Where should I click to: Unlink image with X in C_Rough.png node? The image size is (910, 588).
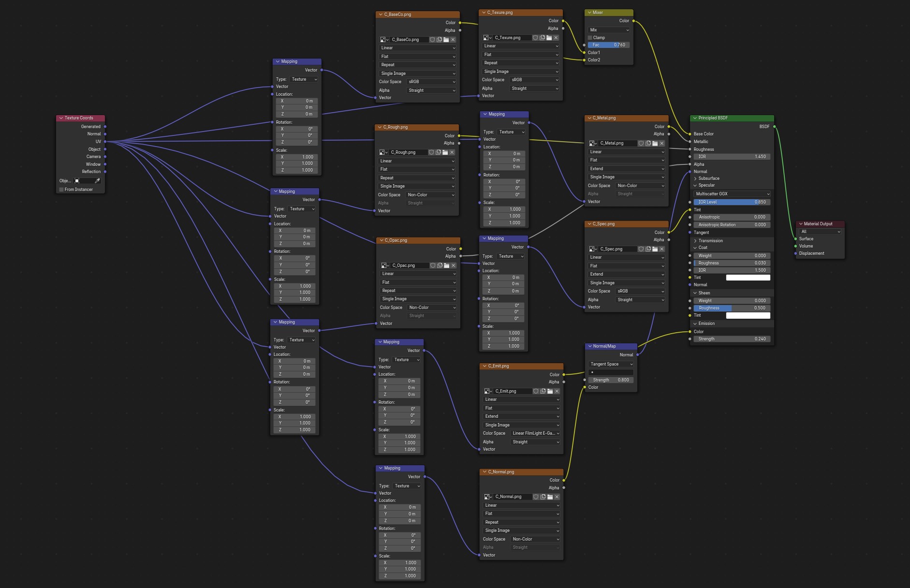pyautogui.click(x=452, y=152)
